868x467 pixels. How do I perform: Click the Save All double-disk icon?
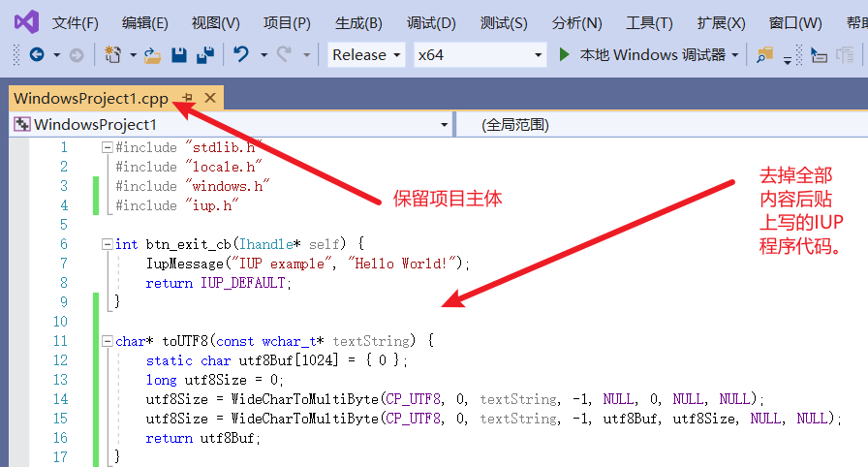point(205,55)
